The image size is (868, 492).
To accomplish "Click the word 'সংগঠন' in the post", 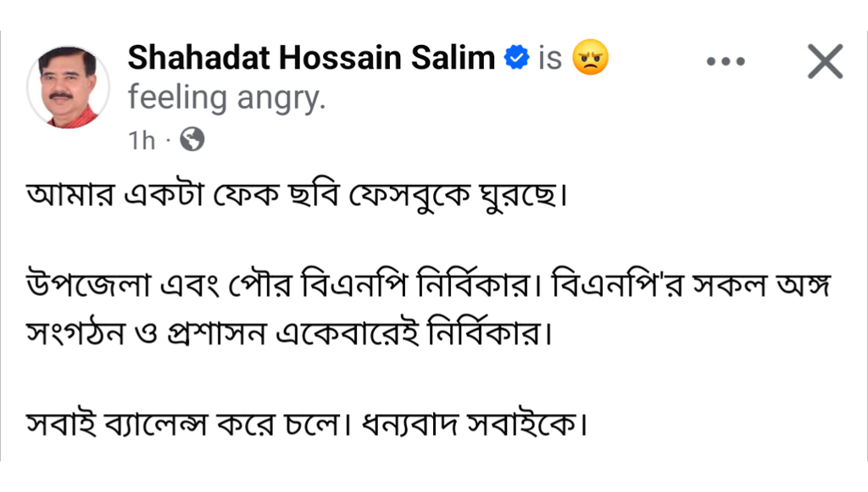I will 75,333.
